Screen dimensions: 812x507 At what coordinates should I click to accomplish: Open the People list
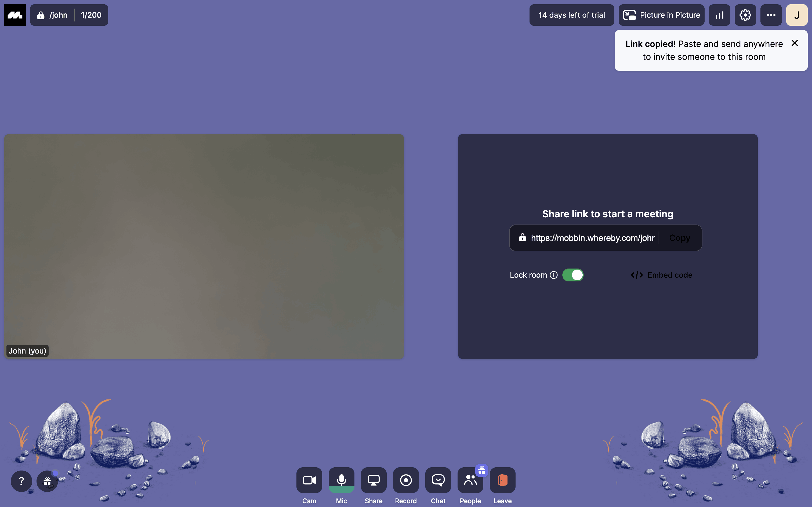[x=470, y=480]
